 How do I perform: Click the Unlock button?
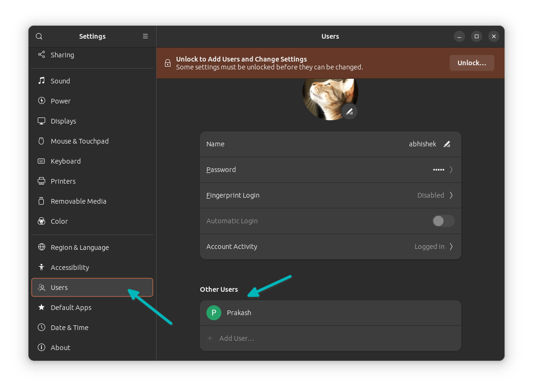coord(471,62)
